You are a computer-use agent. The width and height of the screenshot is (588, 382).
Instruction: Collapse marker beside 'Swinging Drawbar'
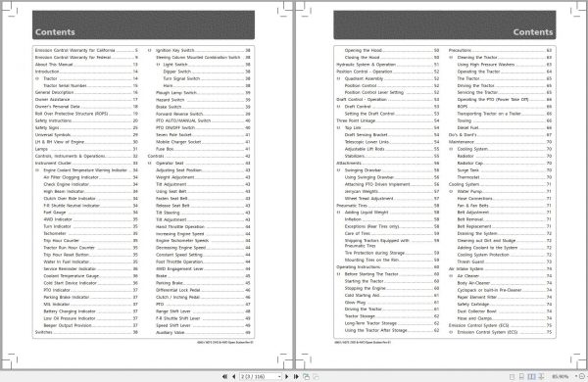point(339,170)
